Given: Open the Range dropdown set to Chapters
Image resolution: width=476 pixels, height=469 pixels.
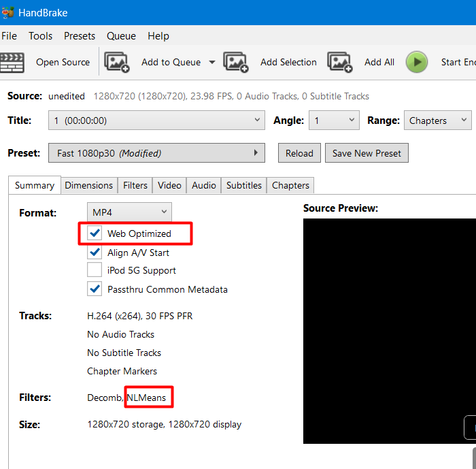Looking at the screenshot, I should 437,120.
